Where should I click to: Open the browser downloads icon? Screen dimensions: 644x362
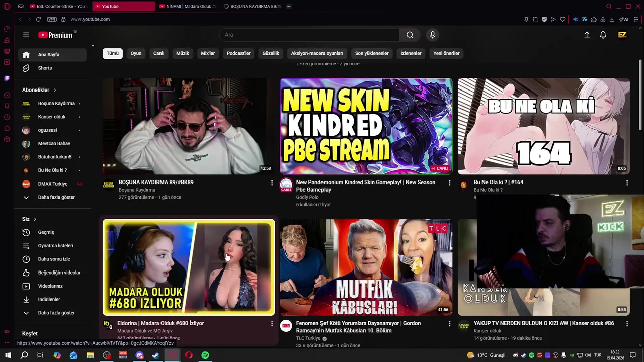point(612,19)
